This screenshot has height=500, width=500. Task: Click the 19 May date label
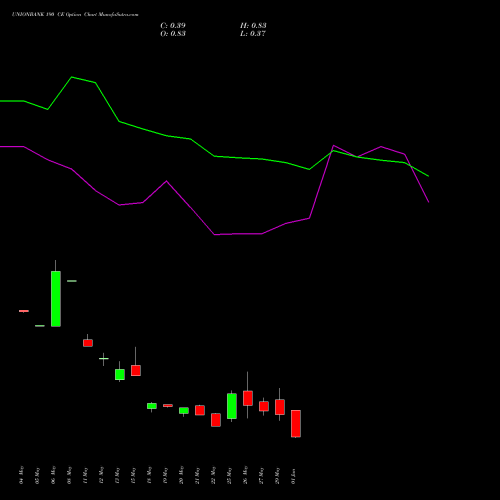[x=166, y=475]
